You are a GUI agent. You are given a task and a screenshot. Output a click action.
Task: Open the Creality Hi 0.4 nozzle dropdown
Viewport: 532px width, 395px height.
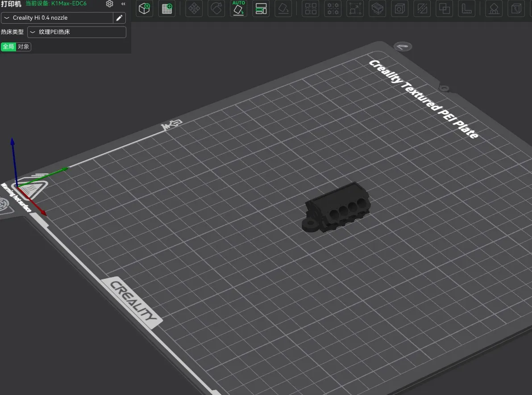[57, 18]
